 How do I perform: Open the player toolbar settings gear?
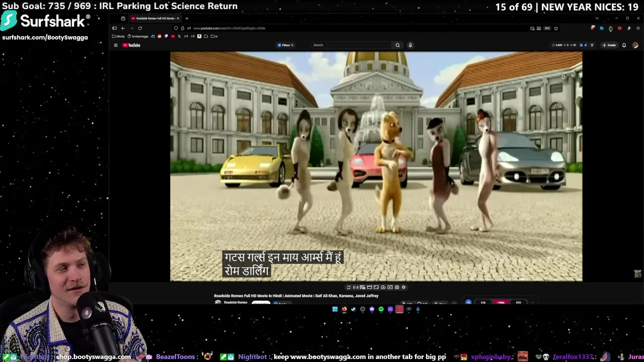click(404, 287)
